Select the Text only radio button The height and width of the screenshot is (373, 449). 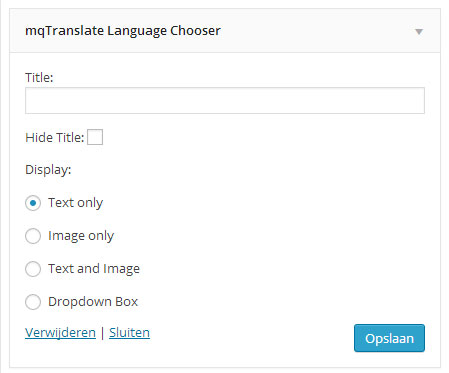pos(33,203)
